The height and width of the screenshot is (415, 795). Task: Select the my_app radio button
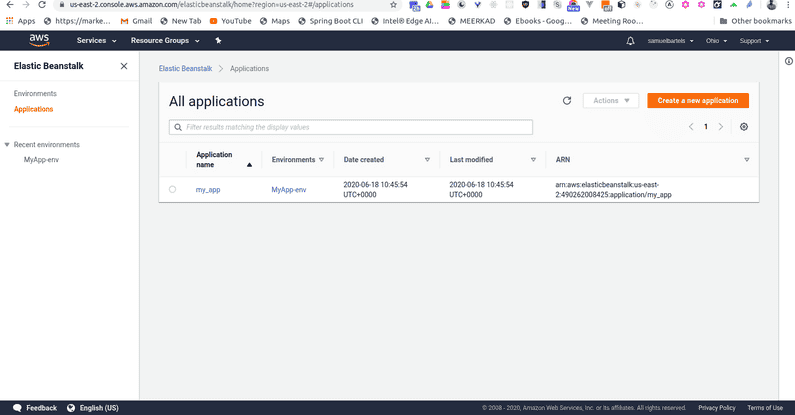[x=172, y=190]
